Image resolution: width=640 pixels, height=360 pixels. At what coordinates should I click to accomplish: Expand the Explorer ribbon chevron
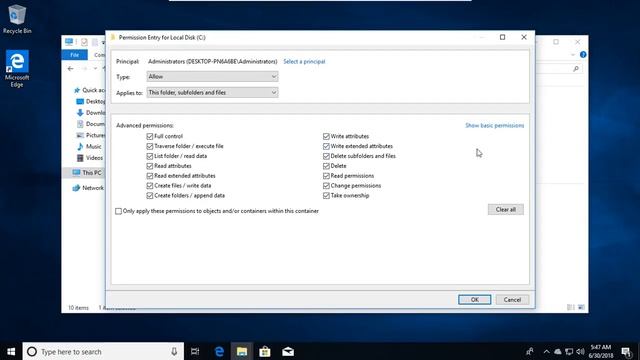(x=573, y=55)
